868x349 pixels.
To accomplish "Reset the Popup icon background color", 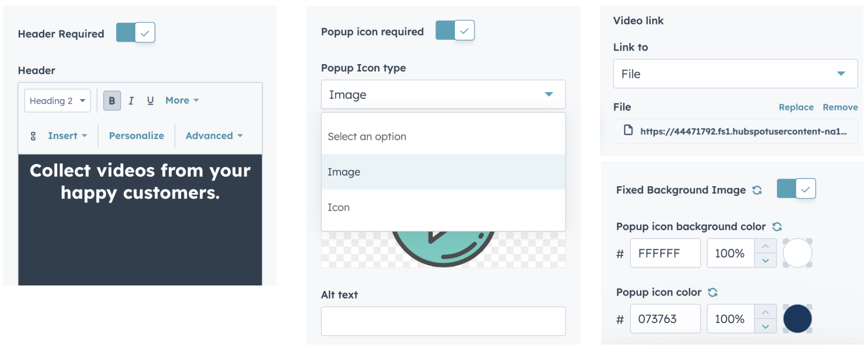I will (777, 227).
